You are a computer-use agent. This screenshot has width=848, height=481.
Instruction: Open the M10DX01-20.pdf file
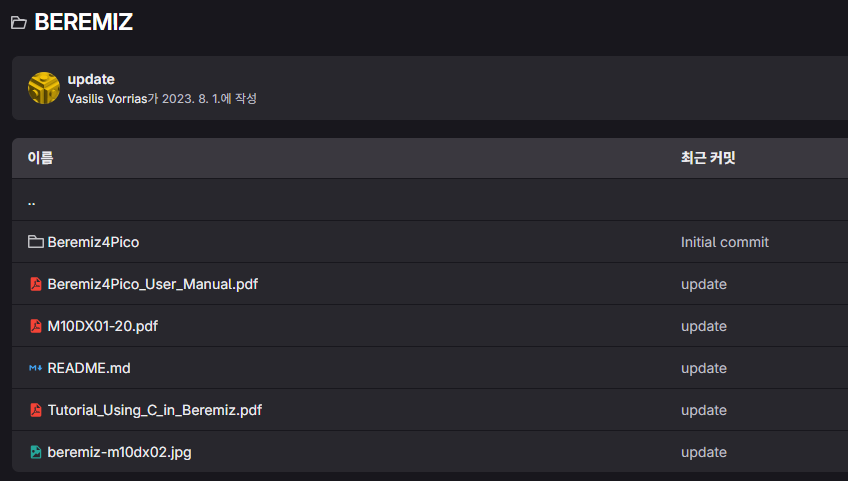click(102, 326)
